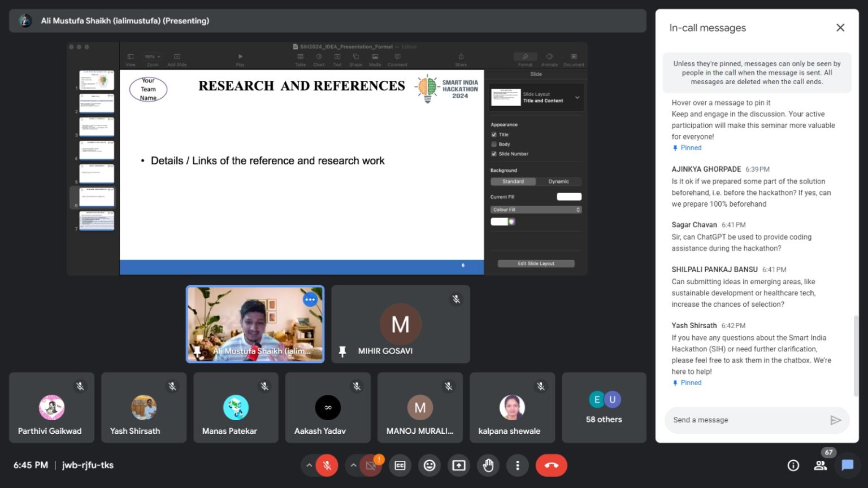Show the participants list

click(x=820, y=465)
